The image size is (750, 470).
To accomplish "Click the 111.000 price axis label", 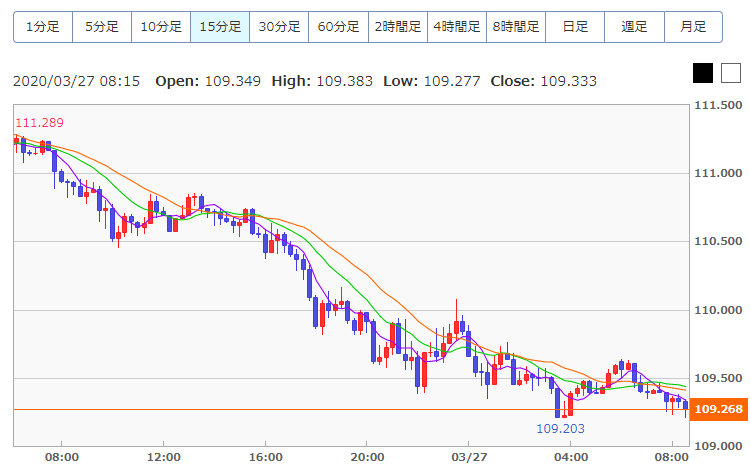I will coord(718,173).
